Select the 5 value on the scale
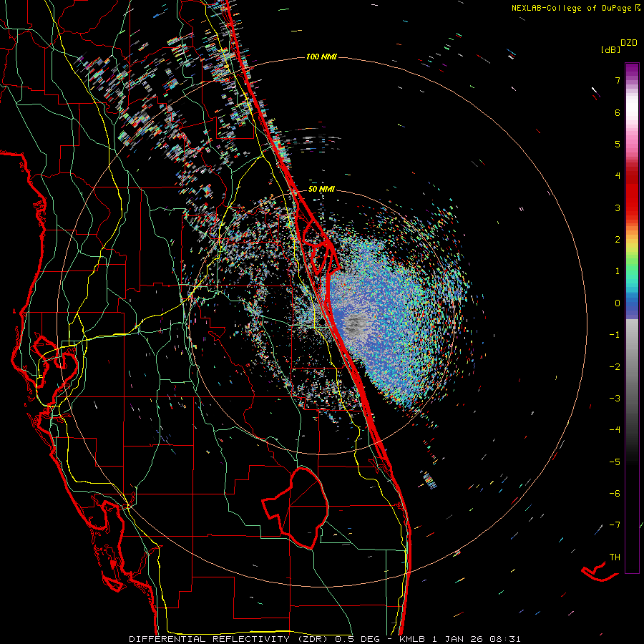 coord(618,144)
